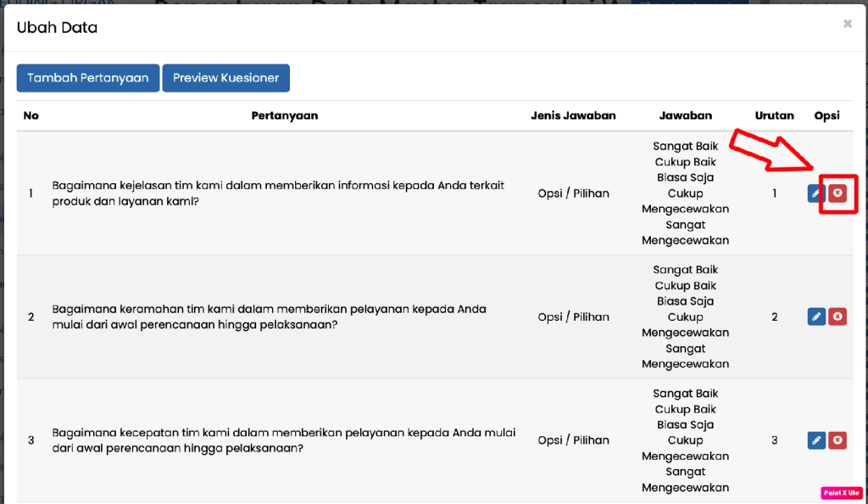This screenshot has height=504, width=868.
Task: Click the Tambah Pertanyaan button
Action: pyautogui.click(x=87, y=77)
